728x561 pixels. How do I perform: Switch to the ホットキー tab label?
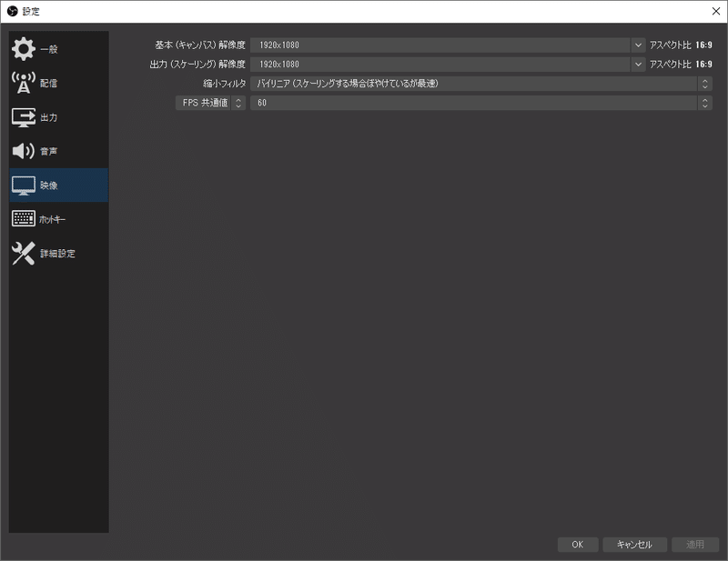tap(53, 219)
